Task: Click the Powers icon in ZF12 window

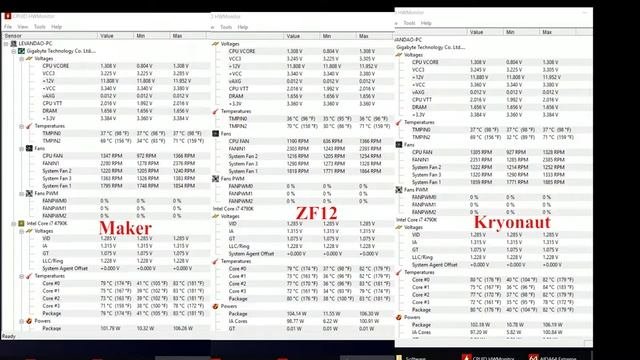Action: [216, 306]
